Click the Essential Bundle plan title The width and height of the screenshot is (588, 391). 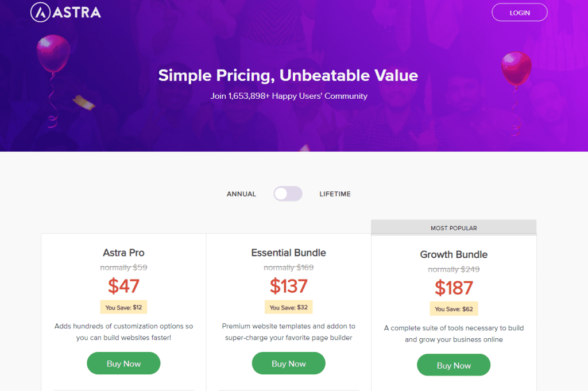289,253
